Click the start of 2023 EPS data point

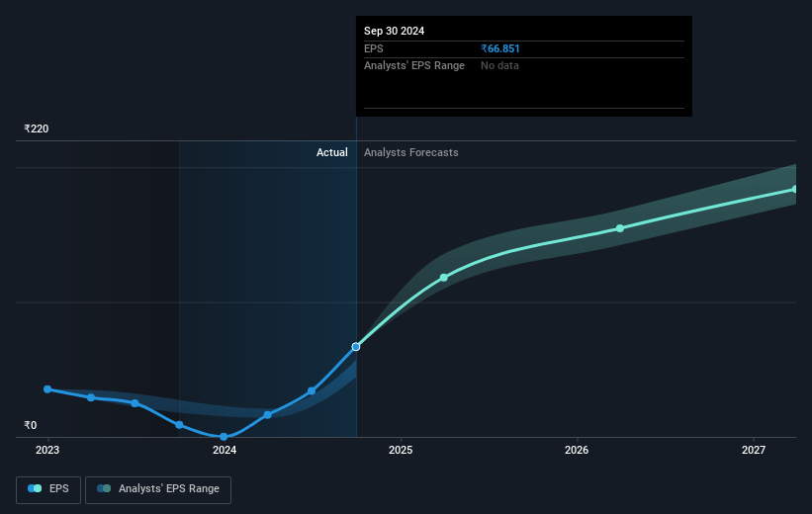coord(47,389)
